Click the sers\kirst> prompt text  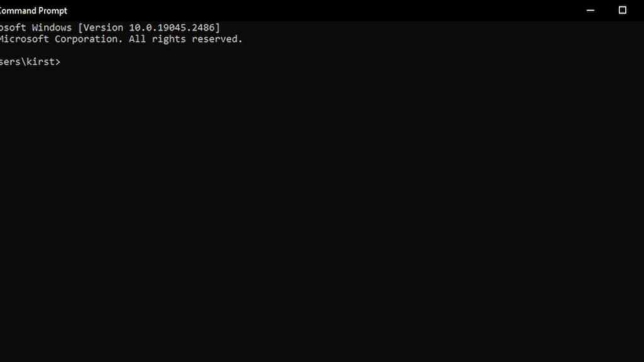click(x=30, y=62)
